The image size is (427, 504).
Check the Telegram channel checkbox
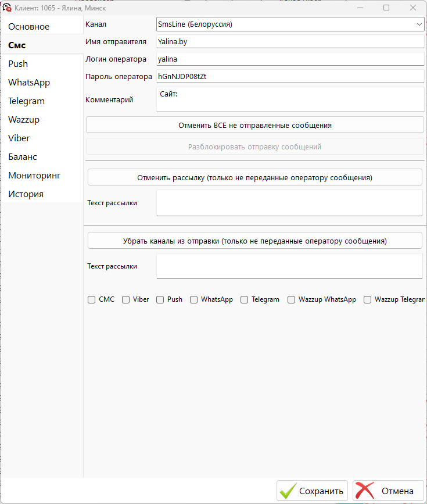(244, 299)
